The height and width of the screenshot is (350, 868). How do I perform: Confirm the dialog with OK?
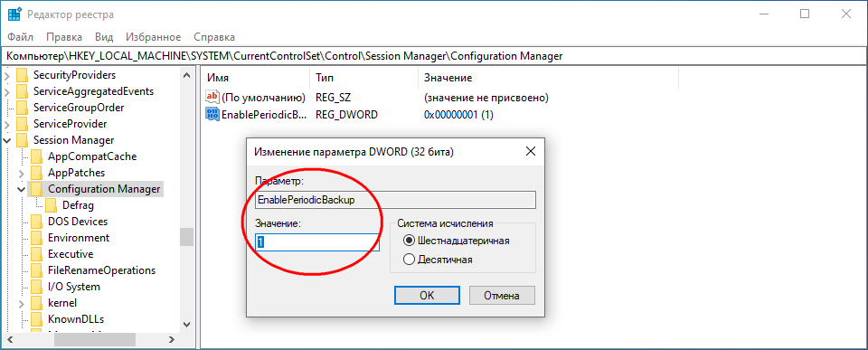coord(427,295)
